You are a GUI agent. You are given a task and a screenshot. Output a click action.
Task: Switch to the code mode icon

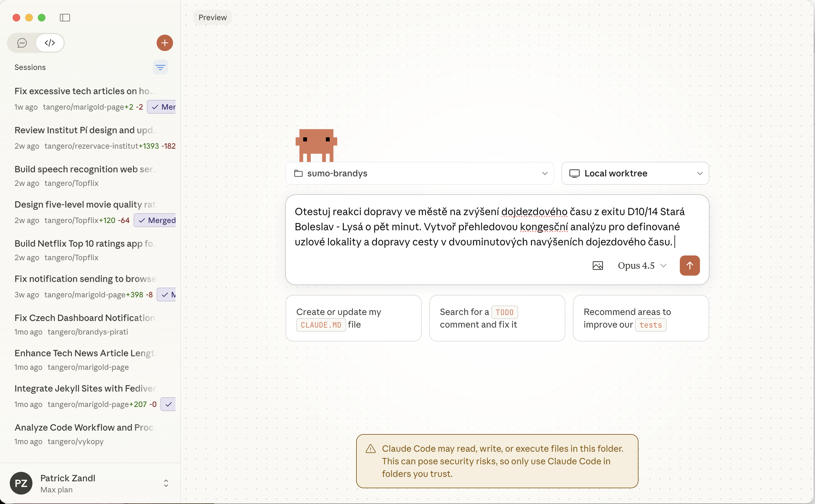pos(50,43)
